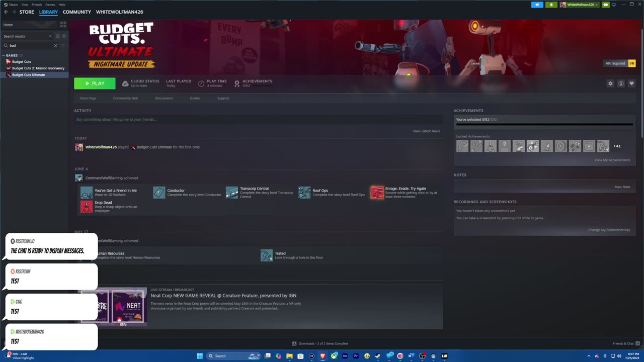This screenshot has width=644, height=362.
Task: Add game to favorites heart icon
Action: [x=631, y=83]
